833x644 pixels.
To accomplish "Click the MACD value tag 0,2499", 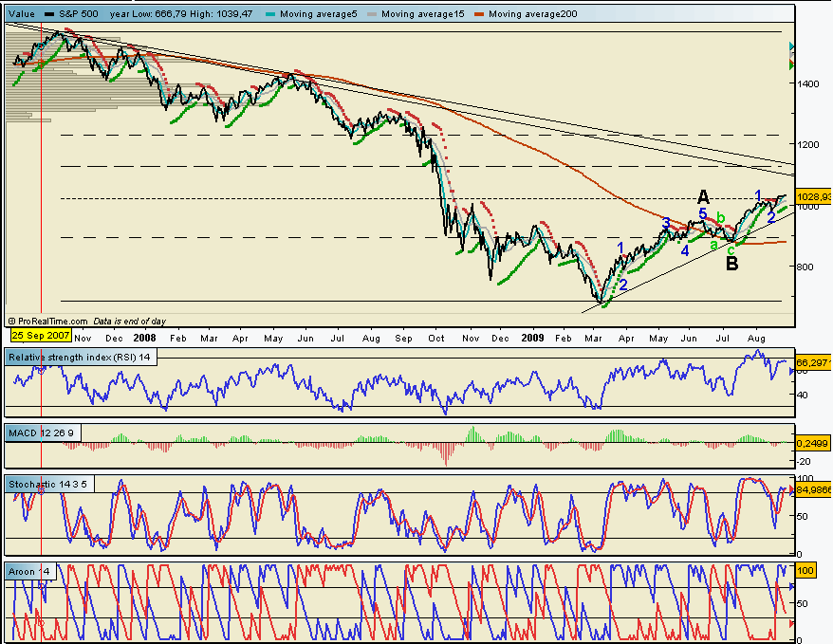I will click(814, 443).
